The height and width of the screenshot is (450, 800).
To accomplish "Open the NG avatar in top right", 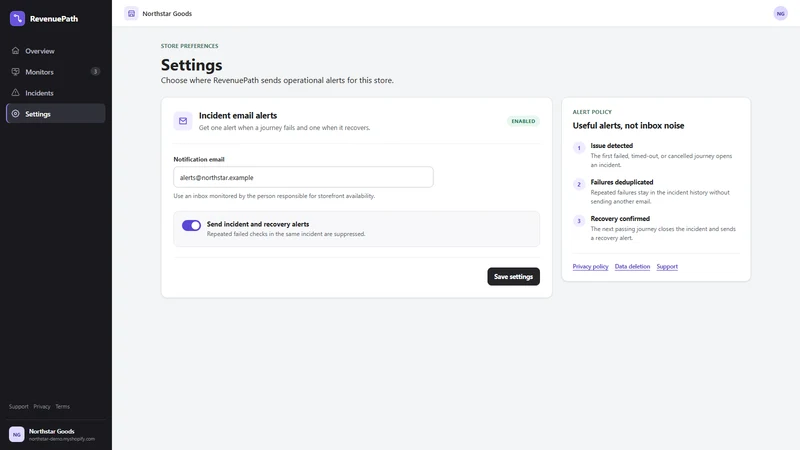I will tap(780, 13).
